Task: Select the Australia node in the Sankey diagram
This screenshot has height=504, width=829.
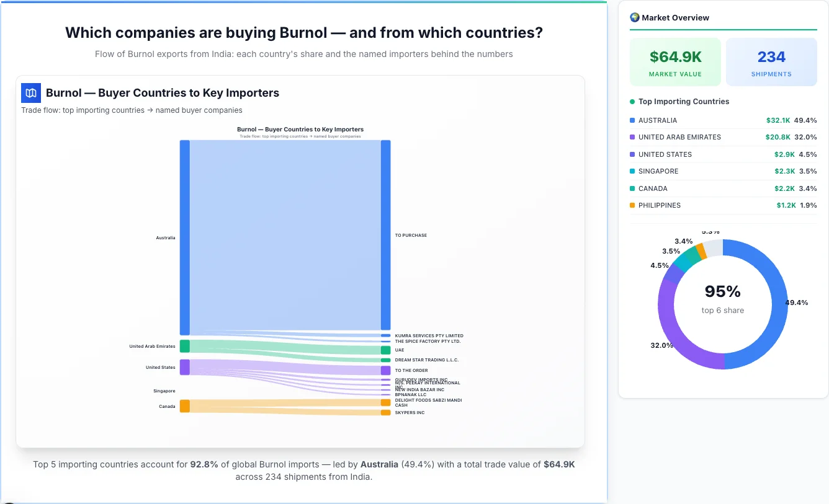Action: (183, 237)
